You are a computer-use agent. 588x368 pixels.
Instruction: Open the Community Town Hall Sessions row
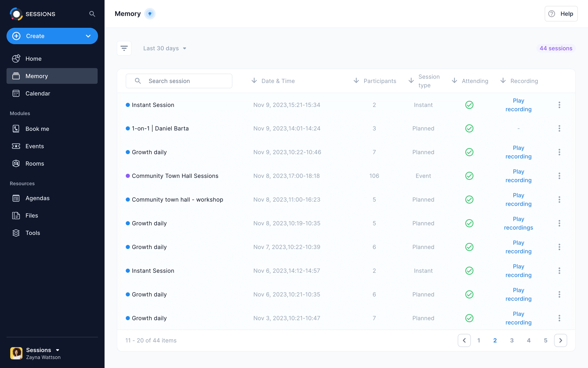click(x=346, y=176)
